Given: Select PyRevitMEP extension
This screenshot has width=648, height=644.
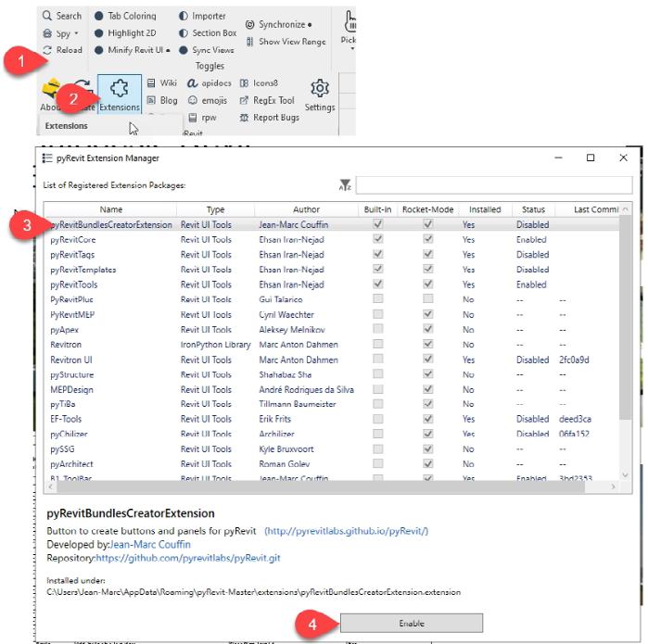Looking at the screenshot, I should (332, 315).
